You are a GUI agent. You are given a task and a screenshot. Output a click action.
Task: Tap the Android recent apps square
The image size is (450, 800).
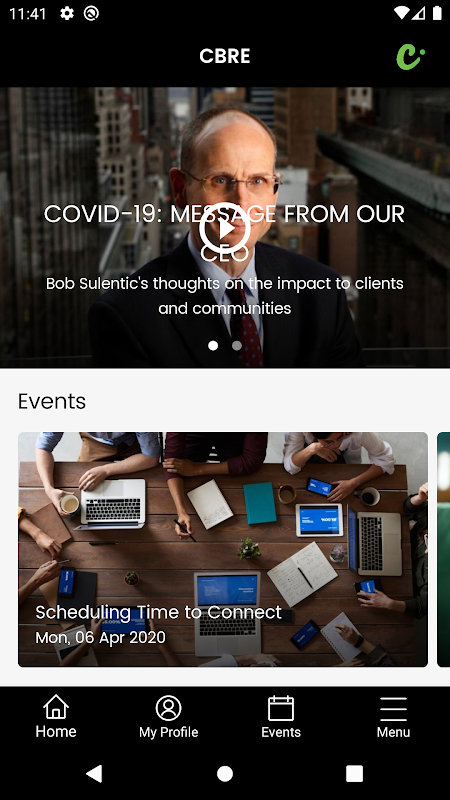pyautogui.click(x=355, y=773)
